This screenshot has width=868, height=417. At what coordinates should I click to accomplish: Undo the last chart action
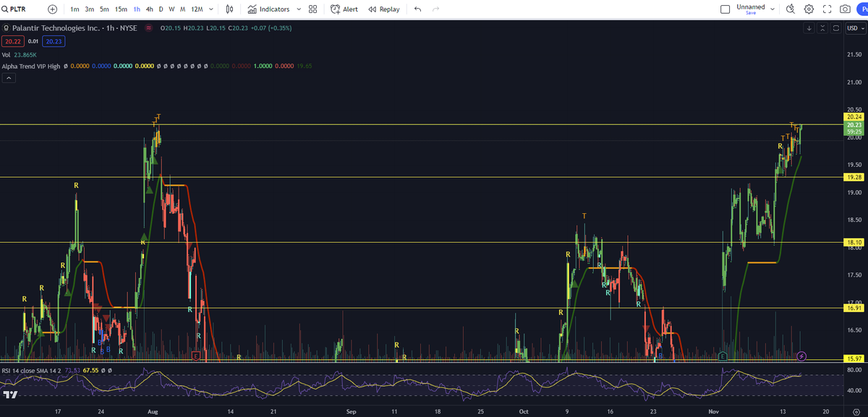coord(417,9)
